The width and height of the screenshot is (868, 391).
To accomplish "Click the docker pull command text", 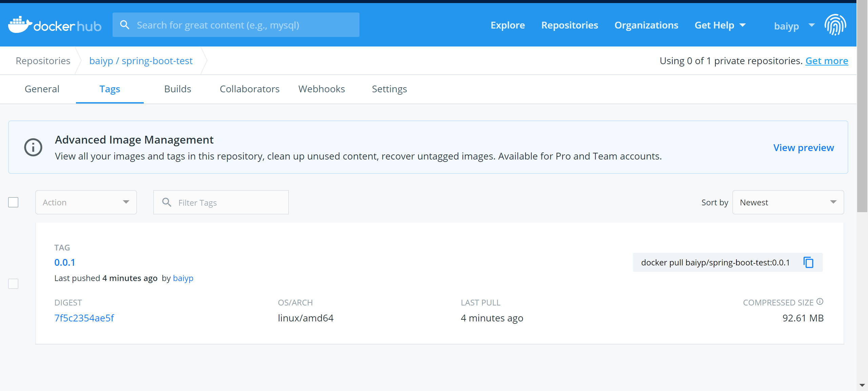I will click(x=715, y=262).
